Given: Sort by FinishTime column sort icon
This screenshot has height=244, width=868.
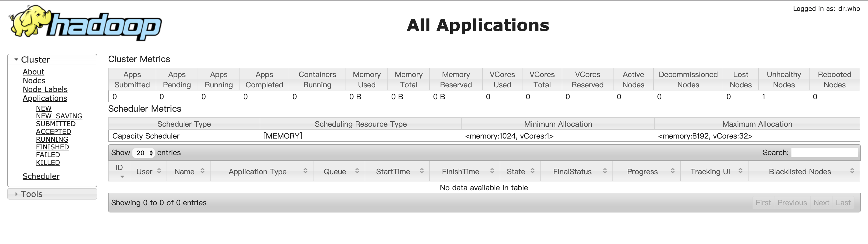Looking at the screenshot, I should point(492,171).
